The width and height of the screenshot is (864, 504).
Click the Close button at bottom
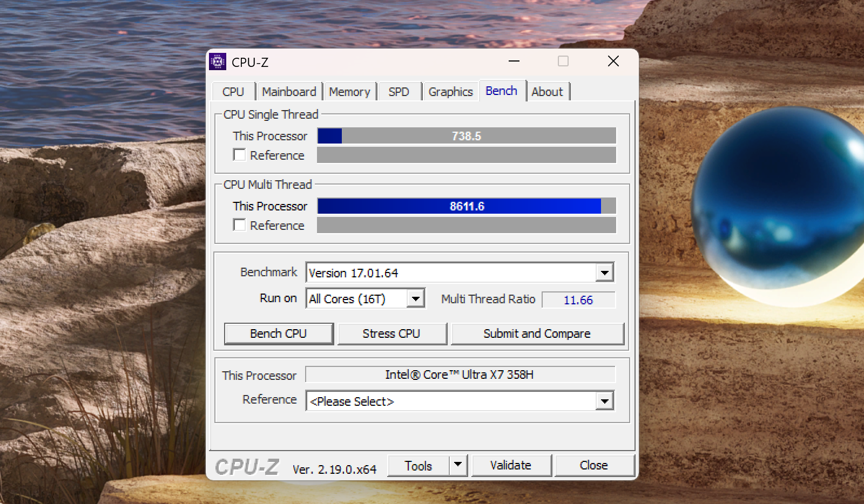[x=594, y=465]
